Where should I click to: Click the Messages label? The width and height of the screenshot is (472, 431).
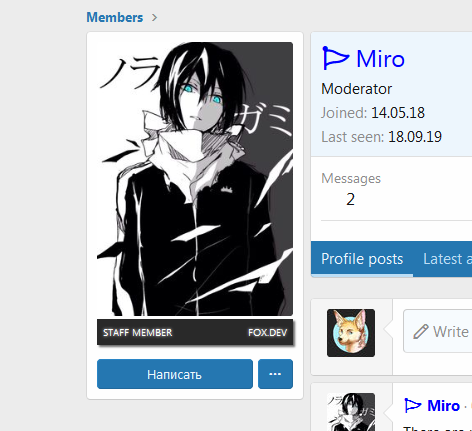point(351,178)
